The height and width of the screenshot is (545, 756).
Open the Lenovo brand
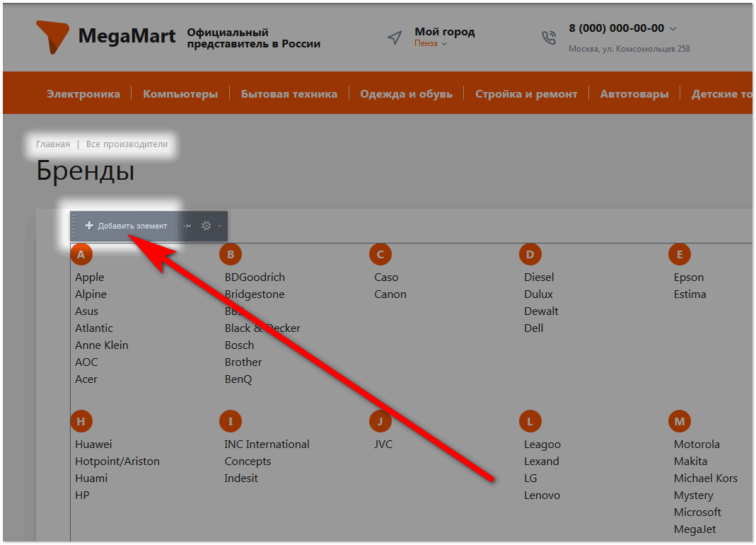[x=542, y=495]
